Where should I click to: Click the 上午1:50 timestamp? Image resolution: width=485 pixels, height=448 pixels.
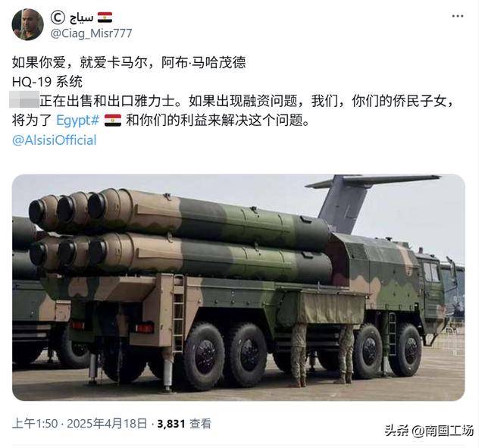click(35, 424)
